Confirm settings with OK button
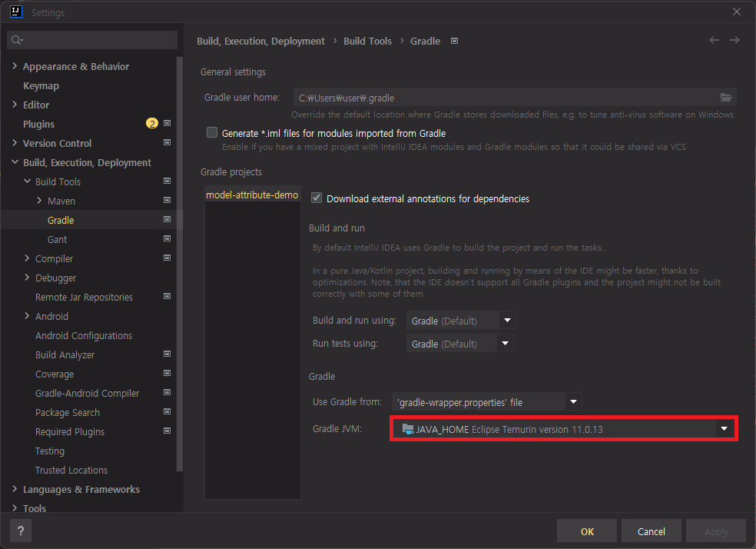Screen dimensions: 756x549 (x=587, y=531)
